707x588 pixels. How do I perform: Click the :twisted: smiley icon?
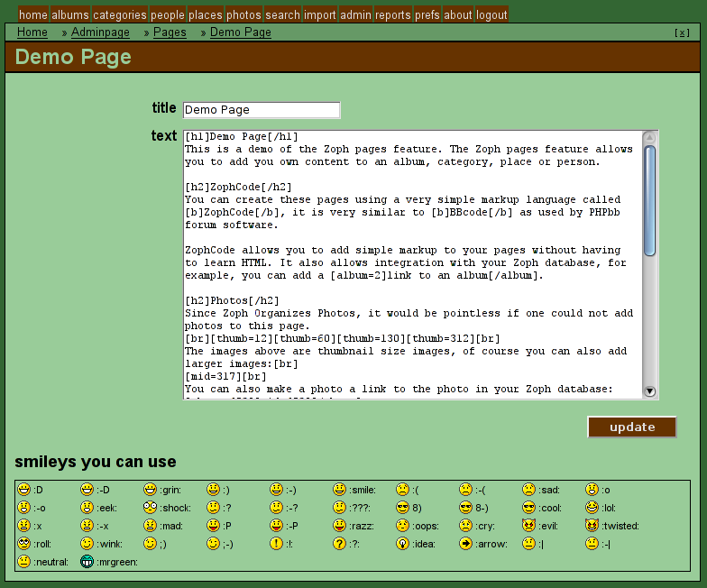[x=592, y=526]
